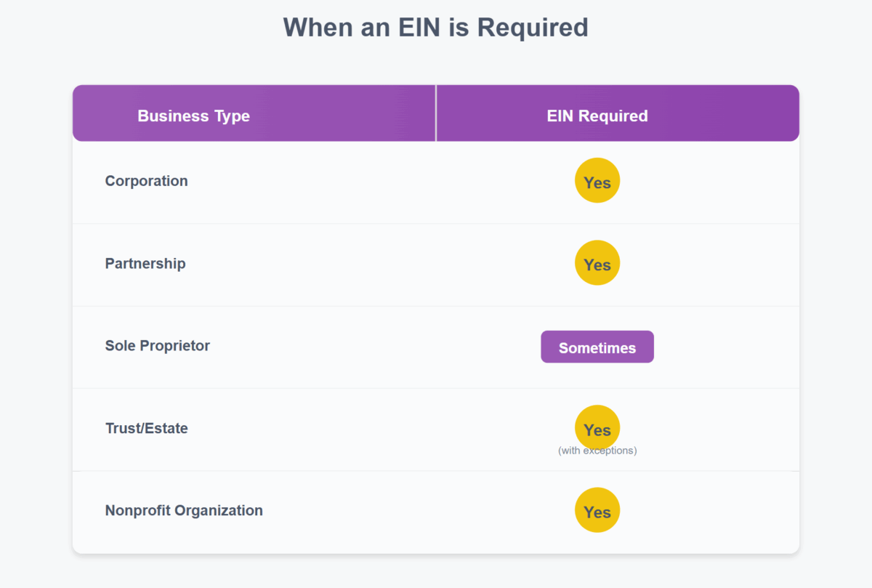Click the purple Sometimes badge
The image size is (872, 588).
597,347
